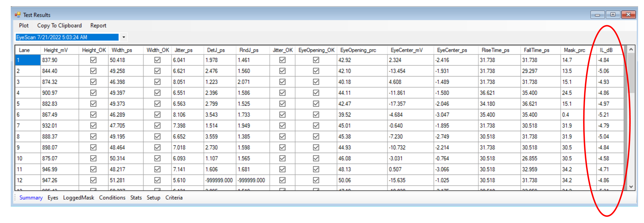The image size is (644, 223).
Task: Expand the EyeScan date dropdown arrow
Action: (x=124, y=37)
